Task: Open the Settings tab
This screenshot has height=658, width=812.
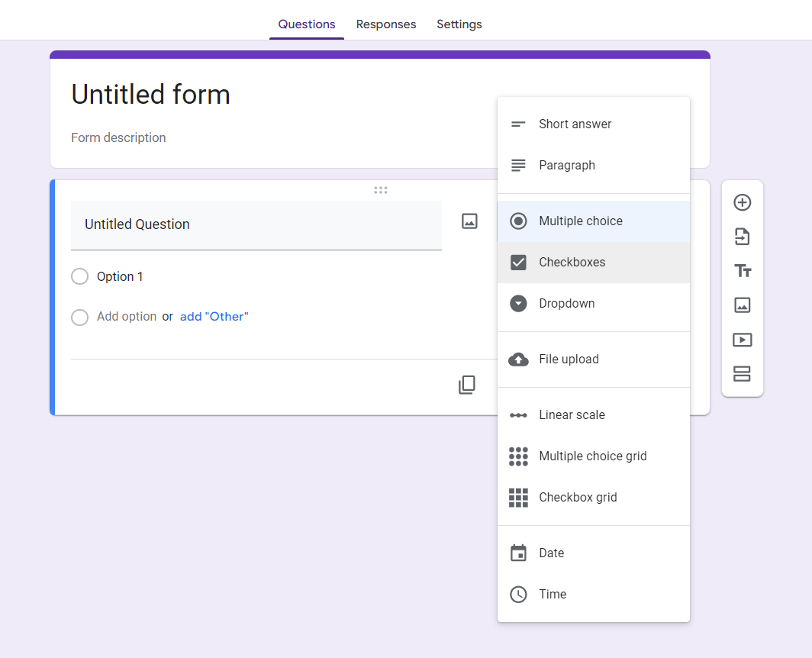Action: 459,24
